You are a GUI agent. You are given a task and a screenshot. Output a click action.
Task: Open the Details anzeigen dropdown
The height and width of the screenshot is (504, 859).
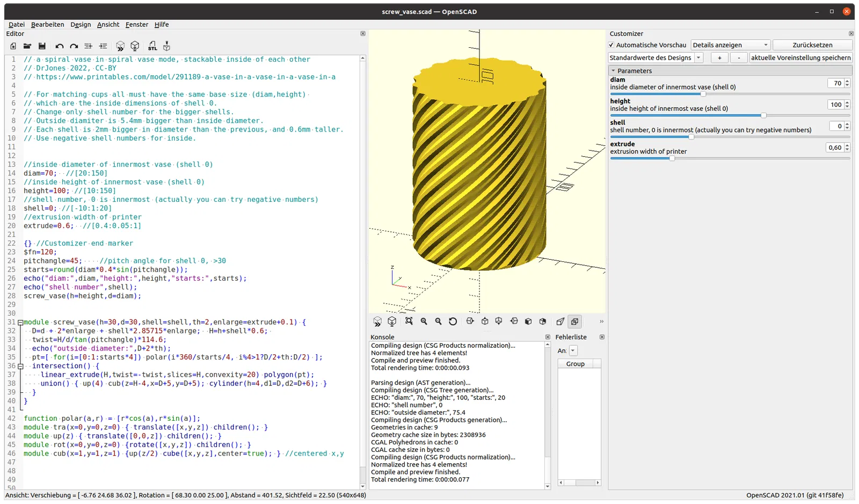[730, 45]
